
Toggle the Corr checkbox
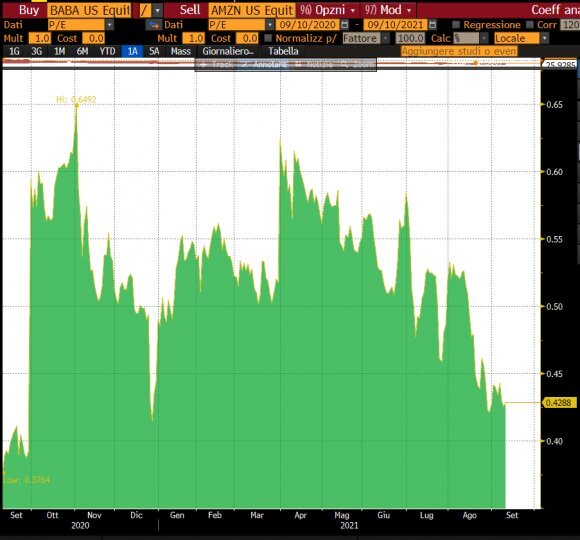coord(530,25)
